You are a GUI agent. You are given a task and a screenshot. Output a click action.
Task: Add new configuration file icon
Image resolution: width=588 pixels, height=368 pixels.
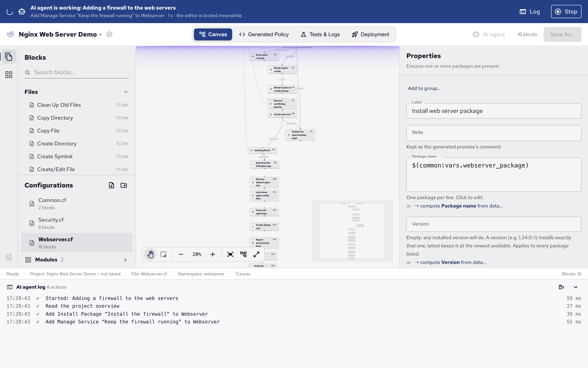tap(111, 185)
